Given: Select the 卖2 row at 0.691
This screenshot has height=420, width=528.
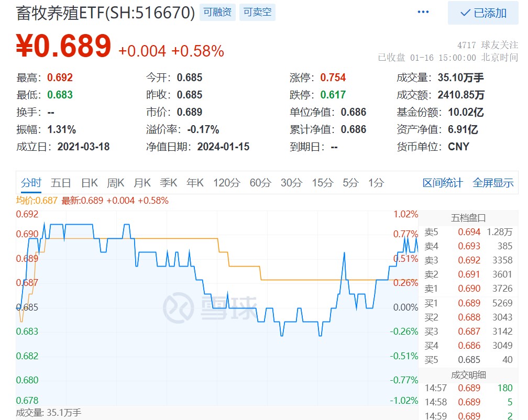Looking at the screenshot, I should pos(468,274).
